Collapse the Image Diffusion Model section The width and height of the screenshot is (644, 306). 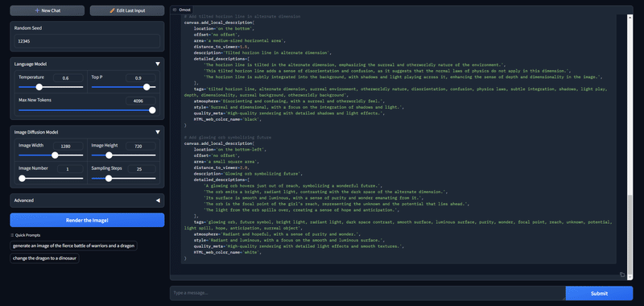point(157,132)
